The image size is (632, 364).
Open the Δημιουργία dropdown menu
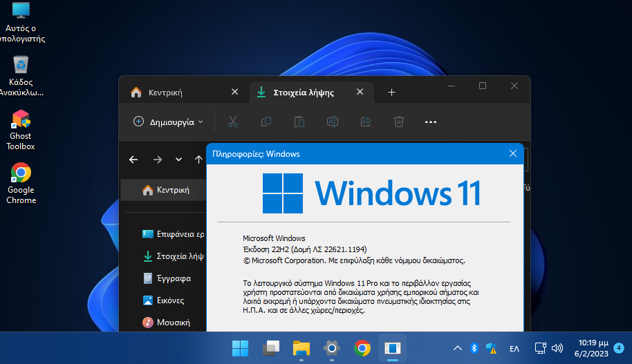[168, 122]
